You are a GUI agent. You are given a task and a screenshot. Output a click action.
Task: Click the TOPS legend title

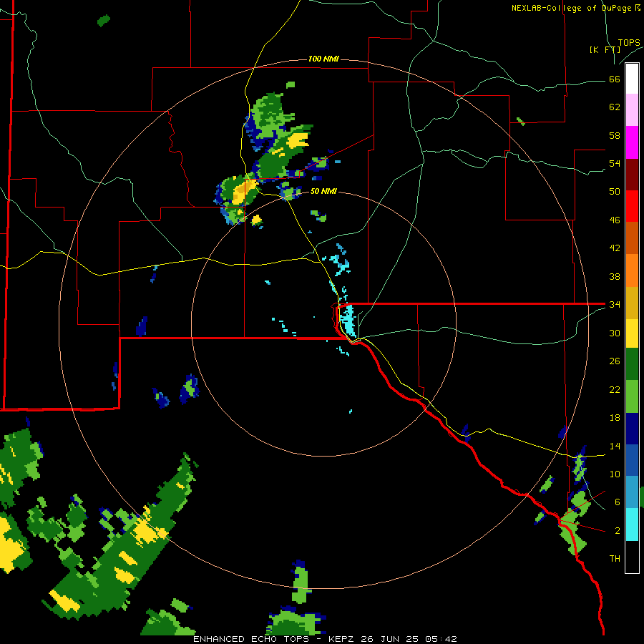629,43
